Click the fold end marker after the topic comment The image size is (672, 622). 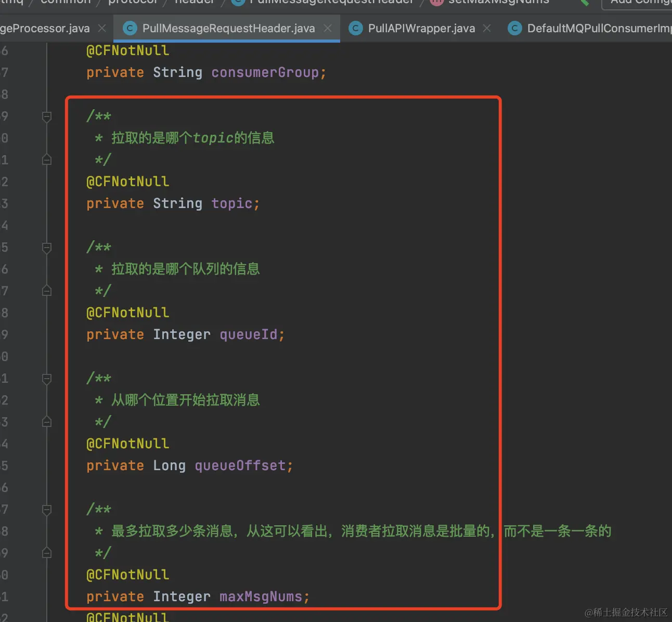pyautogui.click(x=47, y=160)
